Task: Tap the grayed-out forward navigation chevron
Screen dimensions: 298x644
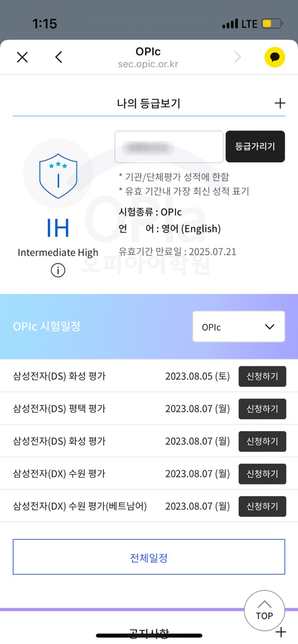Action: [237, 57]
